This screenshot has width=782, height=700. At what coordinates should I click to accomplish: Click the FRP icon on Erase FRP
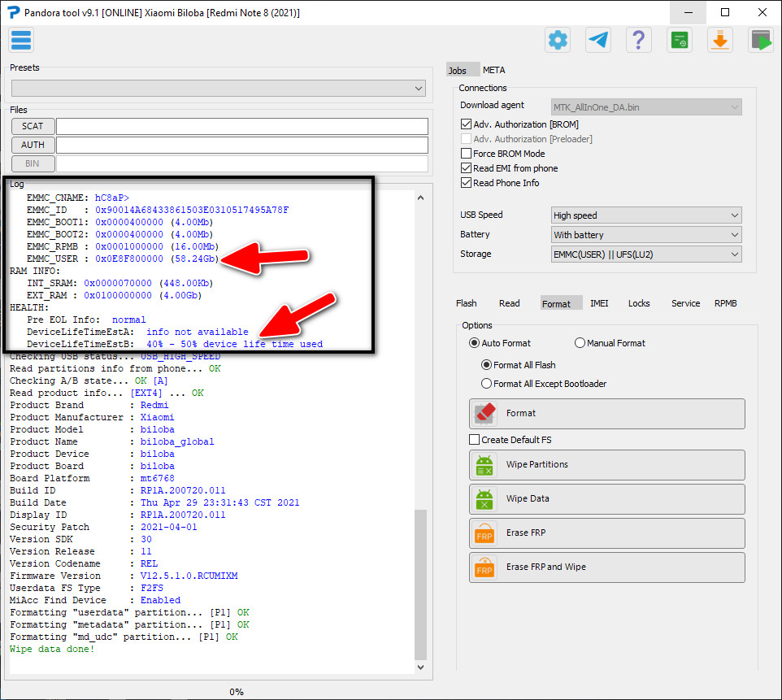tap(484, 533)
